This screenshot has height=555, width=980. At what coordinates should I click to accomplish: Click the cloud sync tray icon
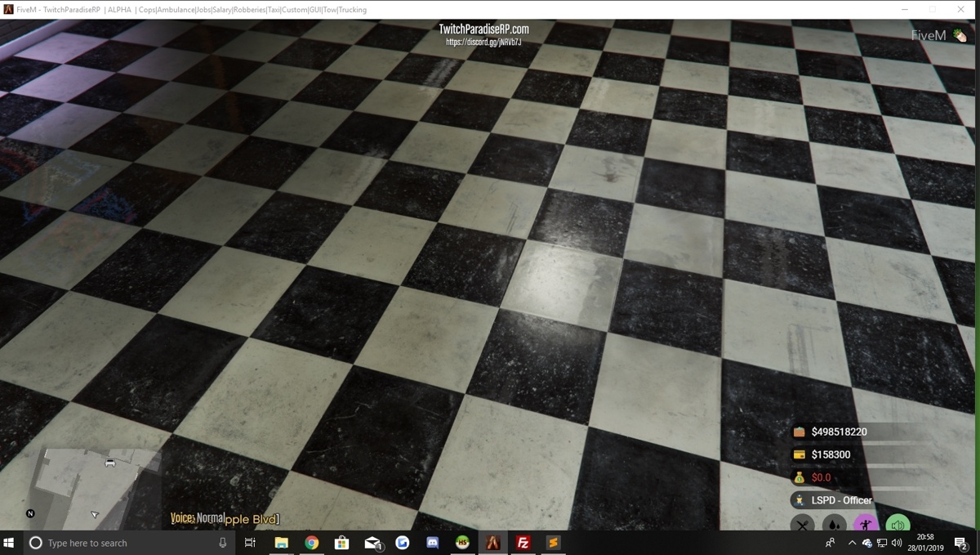tap(867, 543)
